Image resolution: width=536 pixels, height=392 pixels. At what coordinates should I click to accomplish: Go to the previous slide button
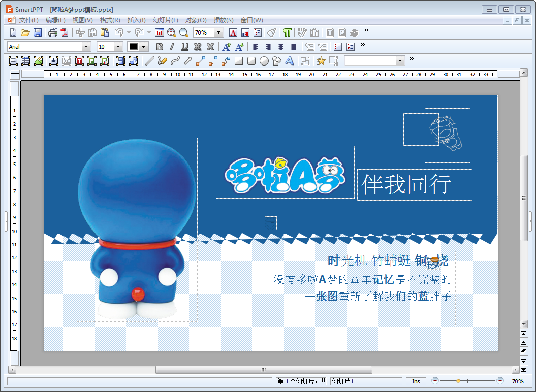tap(523, 342)
